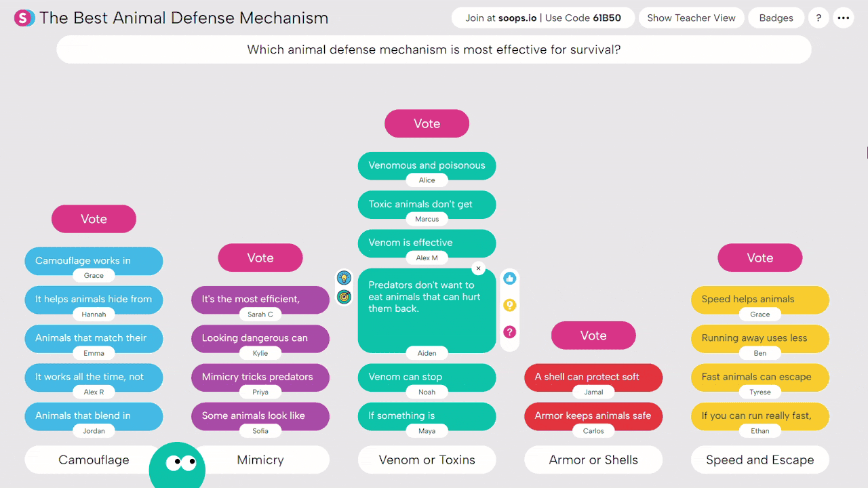Click the survival question banner at the top
This screenshot has height=488, width=868.
pos(433,49)
